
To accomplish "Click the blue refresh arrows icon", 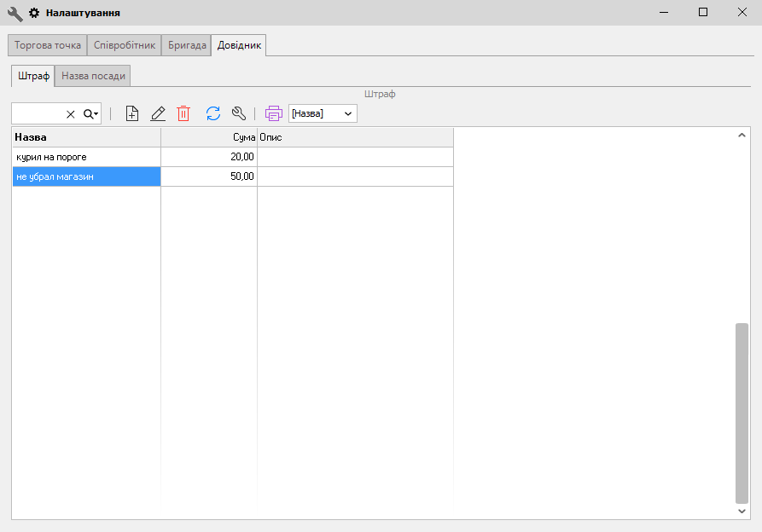I will (x=213, y=113).
